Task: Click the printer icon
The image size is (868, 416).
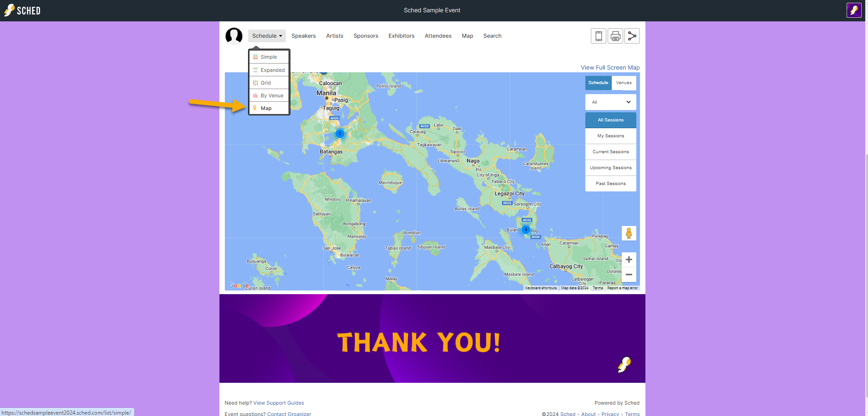Action: click(x=615, y=36)
